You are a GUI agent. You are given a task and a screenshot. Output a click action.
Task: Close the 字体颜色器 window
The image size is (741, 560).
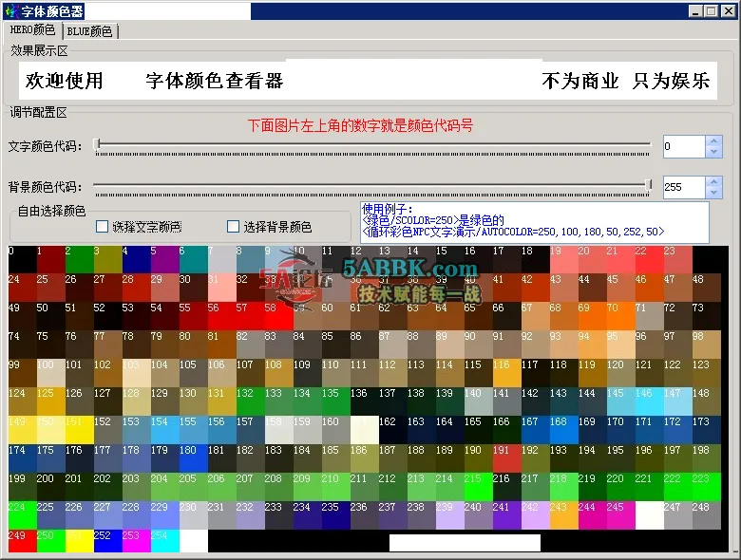point(728,10)
